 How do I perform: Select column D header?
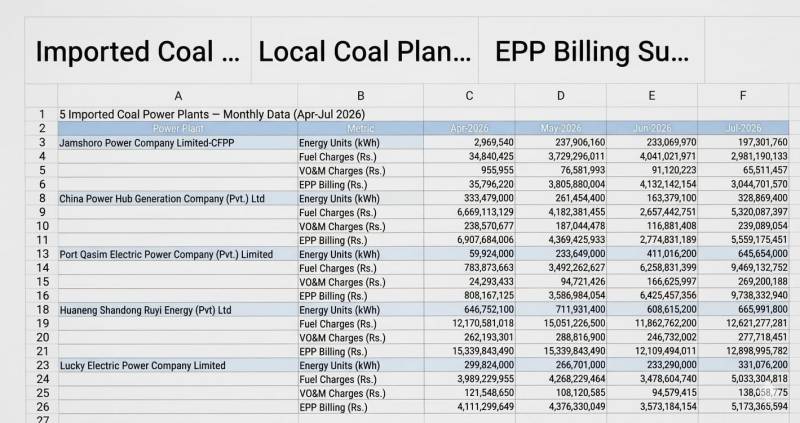[x=560, y=95]
